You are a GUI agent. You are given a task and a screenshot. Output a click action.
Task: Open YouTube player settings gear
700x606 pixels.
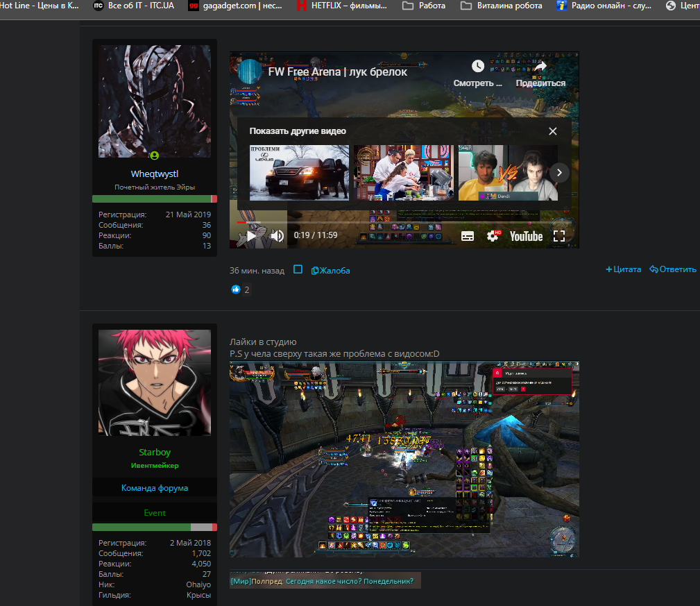493,236
